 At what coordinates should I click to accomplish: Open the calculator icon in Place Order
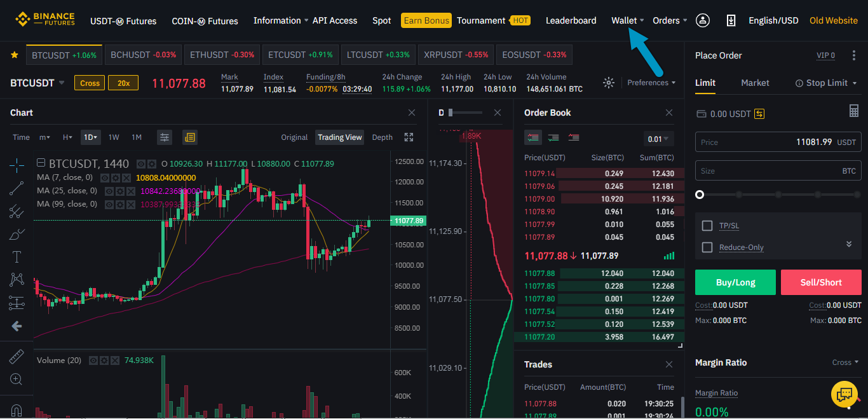854,111
